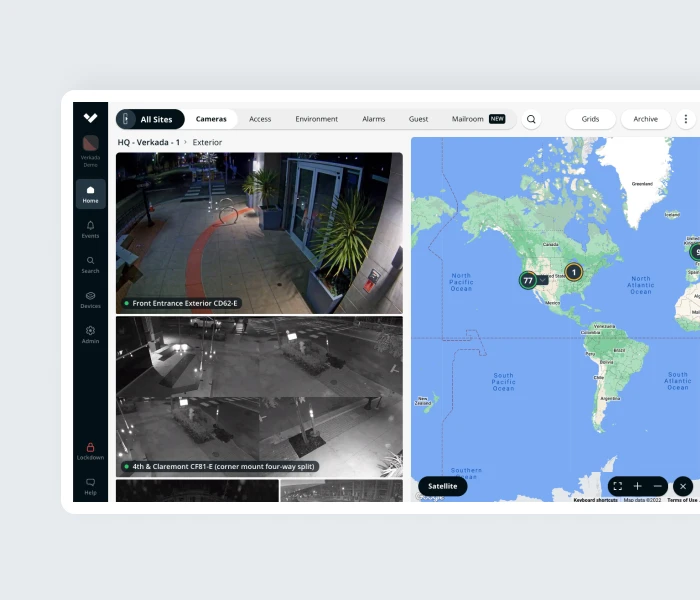Go to Home in sidebar

point(91,194)
